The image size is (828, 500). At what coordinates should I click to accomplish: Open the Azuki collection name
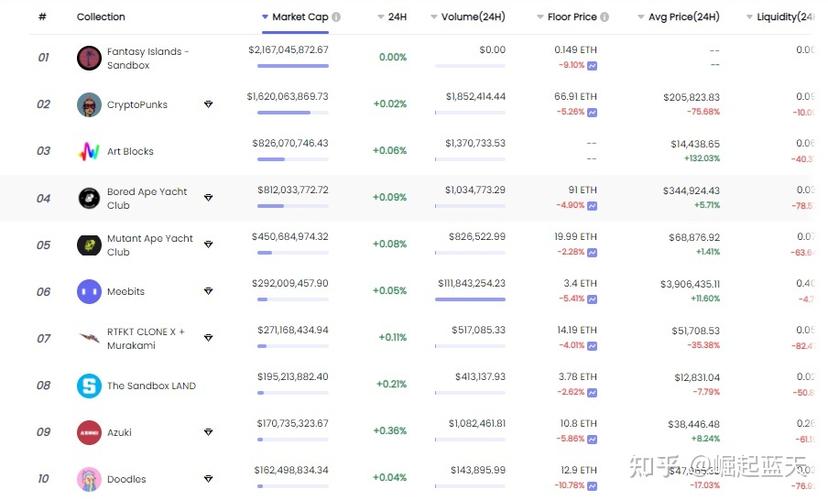[119, 432]
